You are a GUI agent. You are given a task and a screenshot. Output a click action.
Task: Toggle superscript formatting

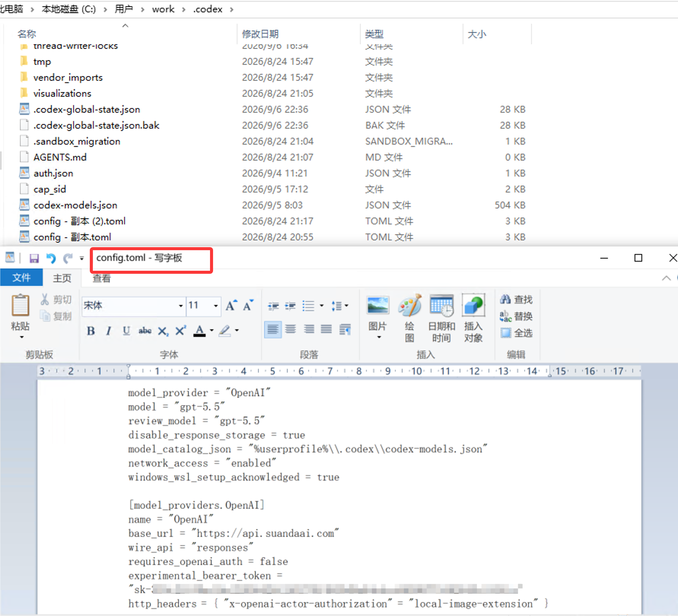tap(180, 330)
